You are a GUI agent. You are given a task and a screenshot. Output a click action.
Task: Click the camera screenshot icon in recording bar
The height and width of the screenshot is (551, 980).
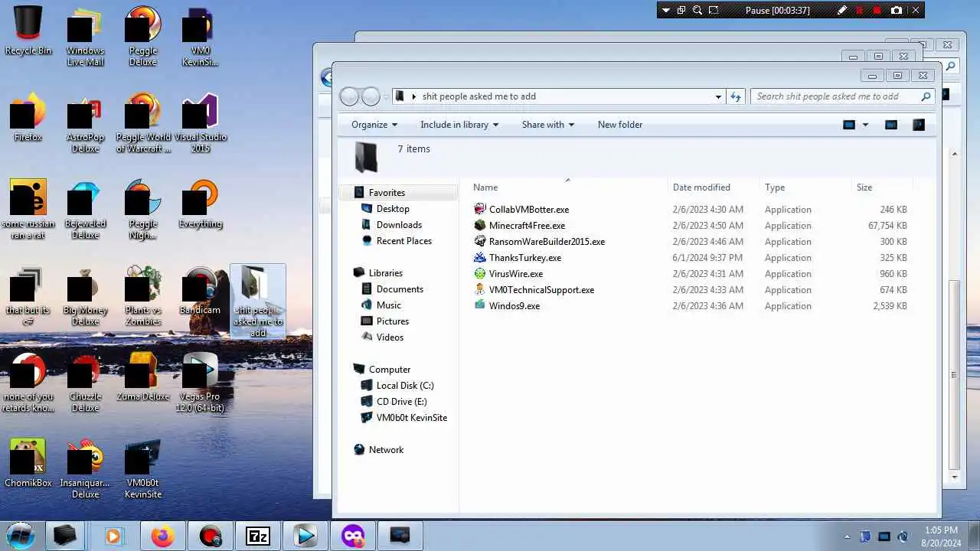coord(897,10)
